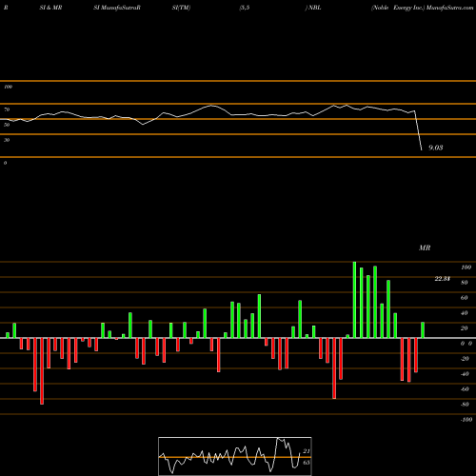Click the 'SI & MR' header text
The width and height of the screenshot is (476, 476).
50,8
